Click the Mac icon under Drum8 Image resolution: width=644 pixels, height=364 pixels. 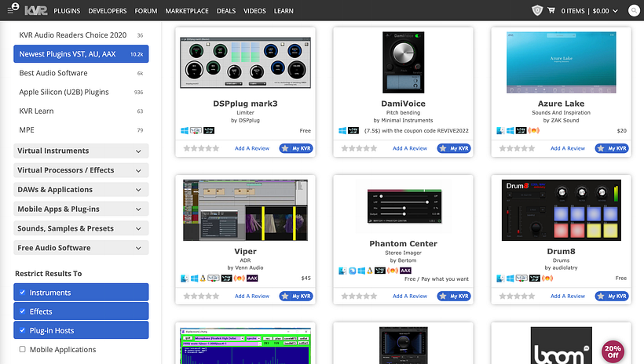pyautogui.click(x=500, y=278)
